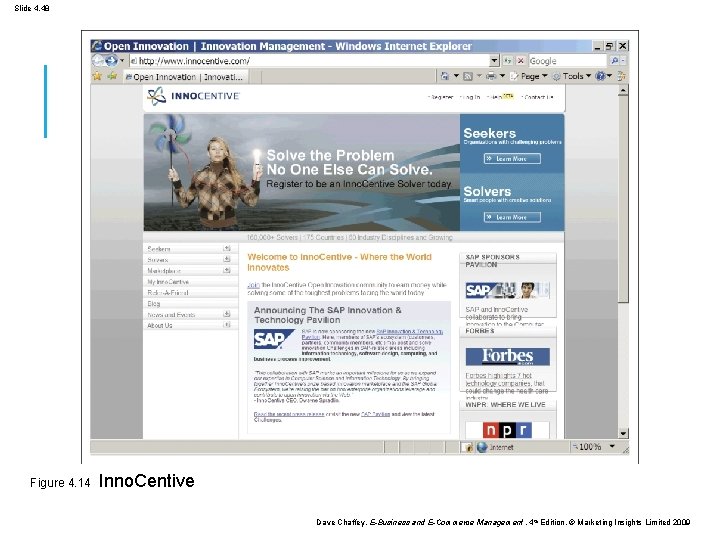Screen dimensions: 720x540
Task: Click the vertical scrollbar up arrow
Action: (623, 90)
